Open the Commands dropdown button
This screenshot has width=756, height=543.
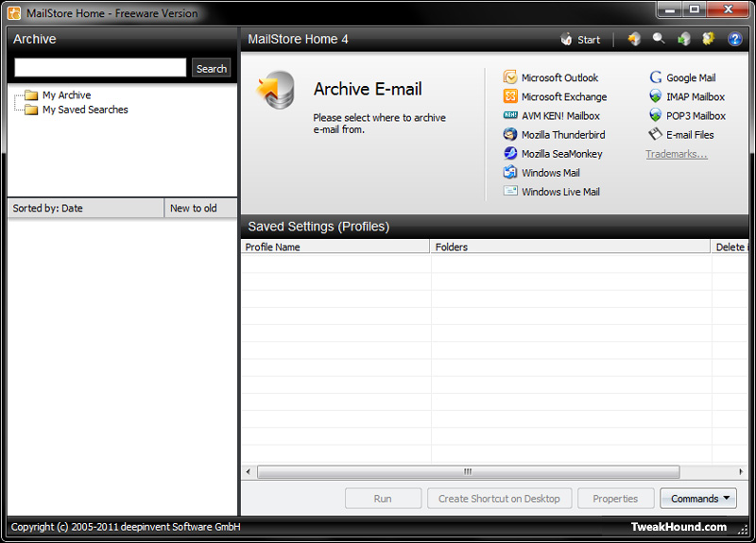[698, 499]
